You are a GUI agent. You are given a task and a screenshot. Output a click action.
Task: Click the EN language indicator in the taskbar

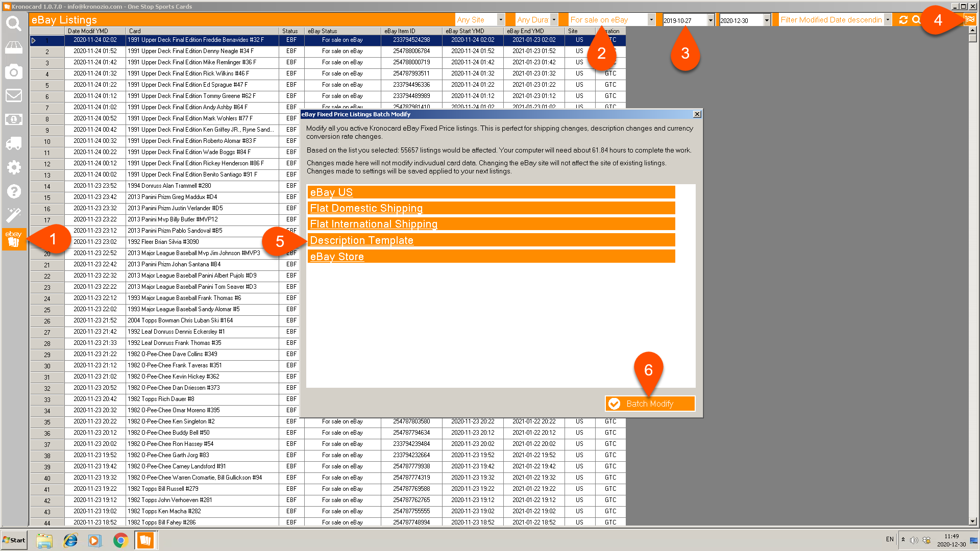[890, 539]
